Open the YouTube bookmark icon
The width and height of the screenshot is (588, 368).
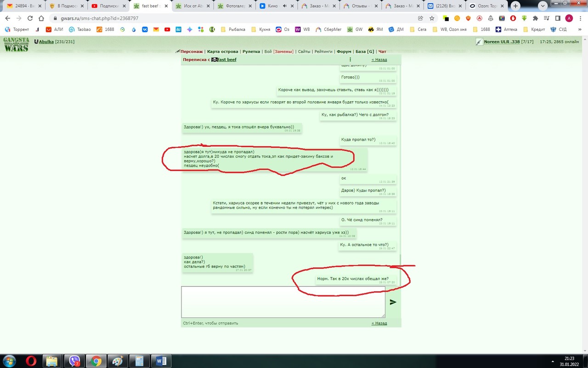[x=167, y=29]
